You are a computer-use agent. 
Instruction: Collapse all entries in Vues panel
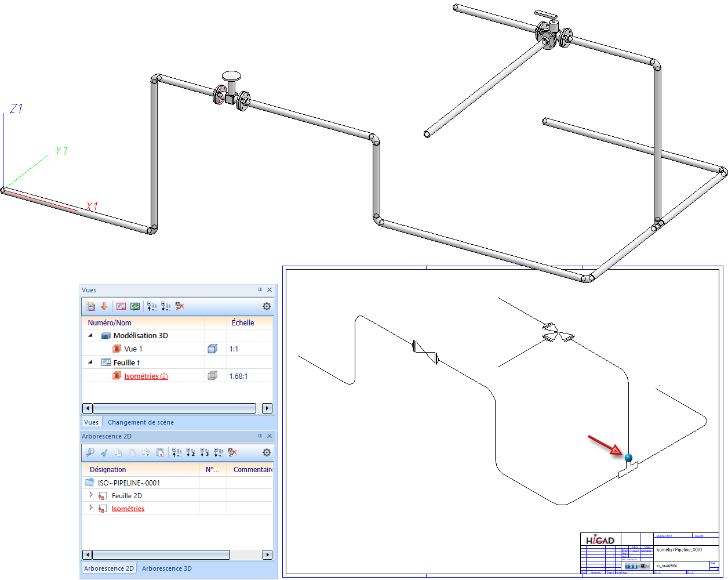(152, 306)
